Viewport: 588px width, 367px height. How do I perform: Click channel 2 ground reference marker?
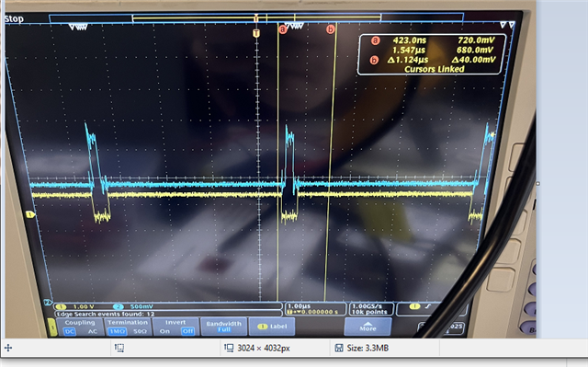[48, 302]
